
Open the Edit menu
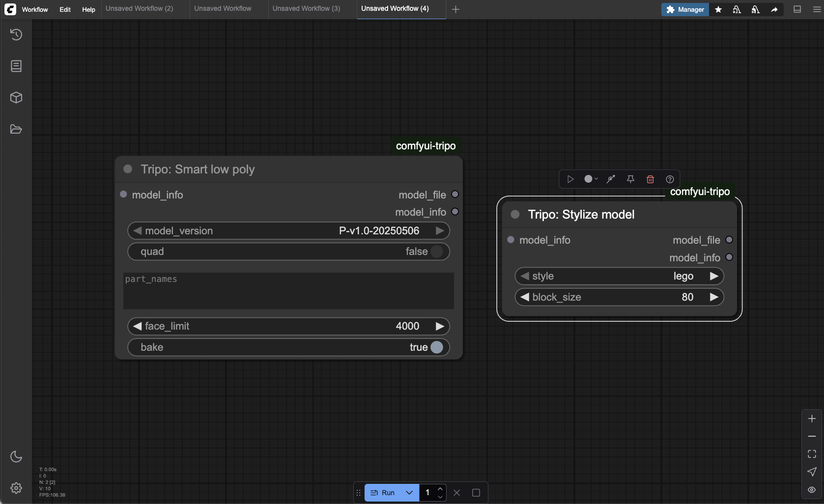65,9
